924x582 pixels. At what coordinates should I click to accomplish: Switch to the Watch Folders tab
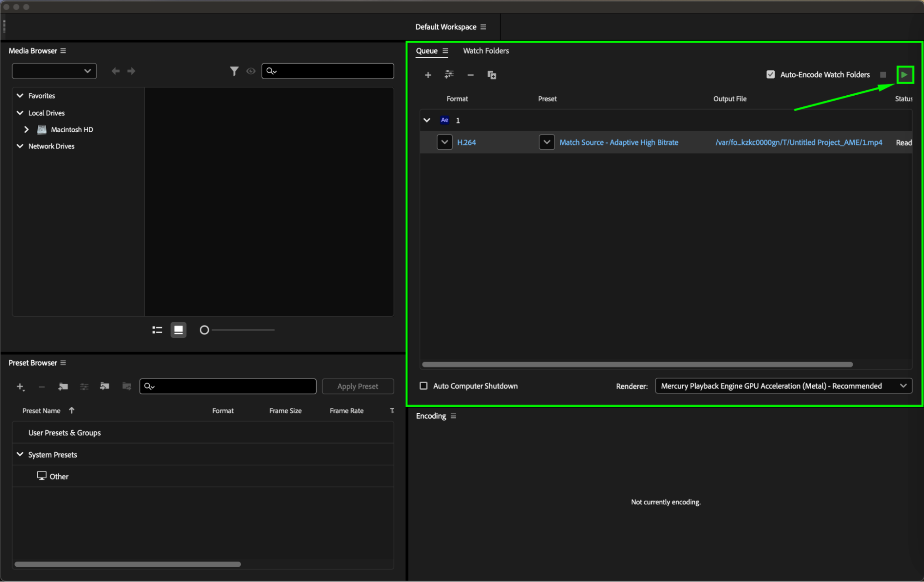[x=485, y=51]
